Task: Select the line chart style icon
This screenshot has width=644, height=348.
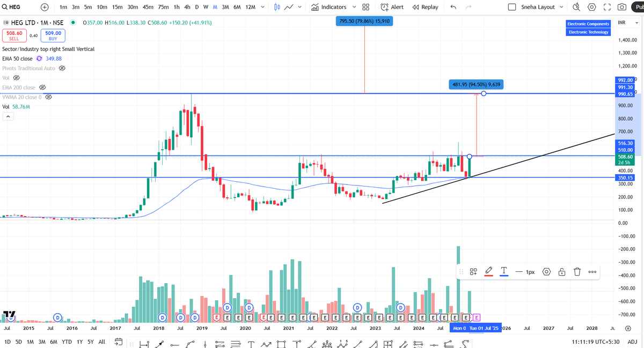Action: click(x=289, y=7)
